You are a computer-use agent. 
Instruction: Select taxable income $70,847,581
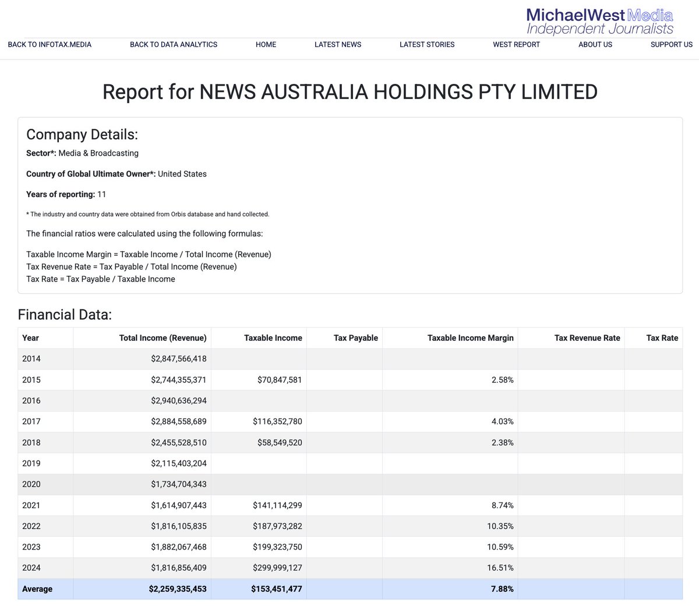pyautogui.click(x=259, y=380)
